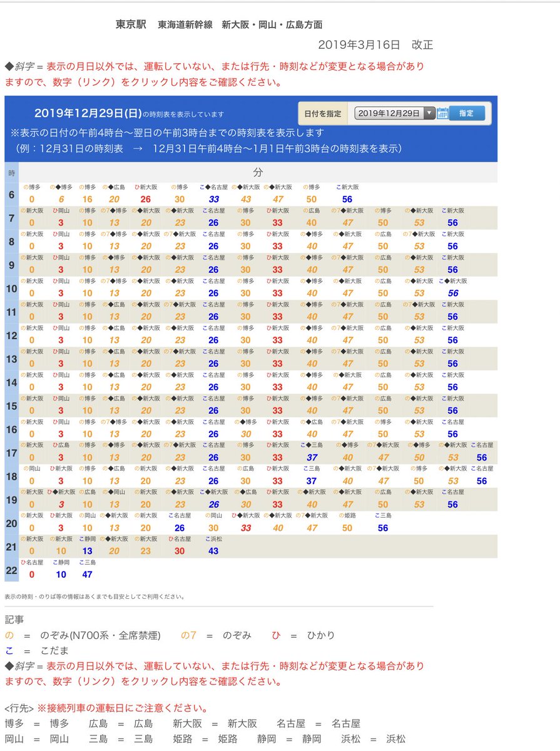Screen dimensions: 560x751
Task: Select the 11:20 departure for 新大阪
Action: click(x=146, y=317)
